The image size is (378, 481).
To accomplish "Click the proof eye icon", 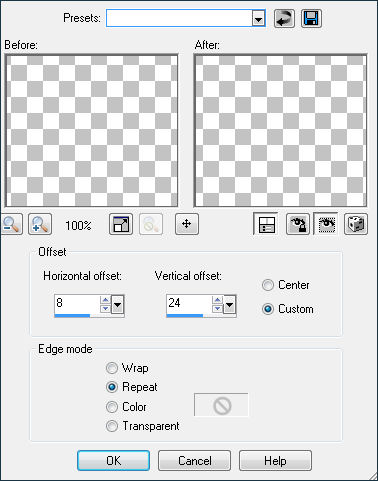I will pyautogui.click(x=326, y=224).
